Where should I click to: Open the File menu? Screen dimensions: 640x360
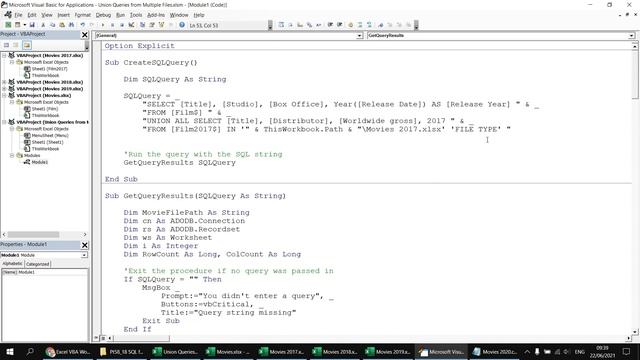point(18,15)
